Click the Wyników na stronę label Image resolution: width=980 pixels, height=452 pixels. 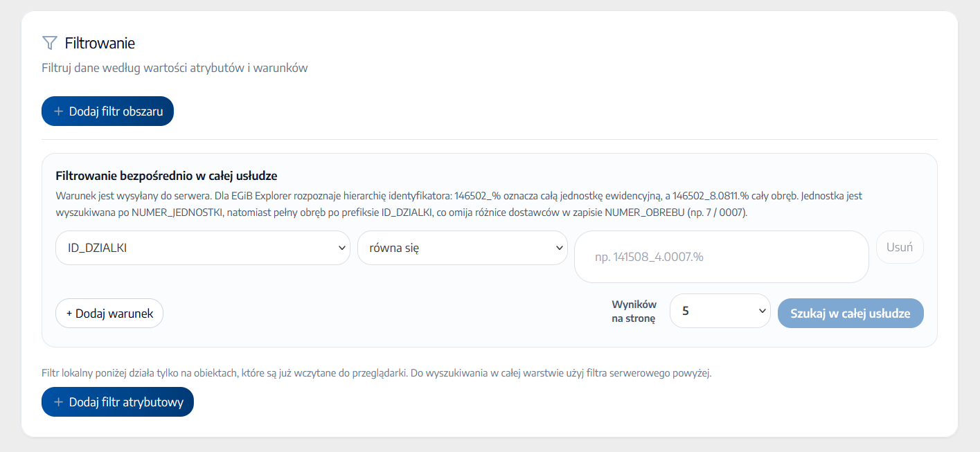tap(634, 312)
